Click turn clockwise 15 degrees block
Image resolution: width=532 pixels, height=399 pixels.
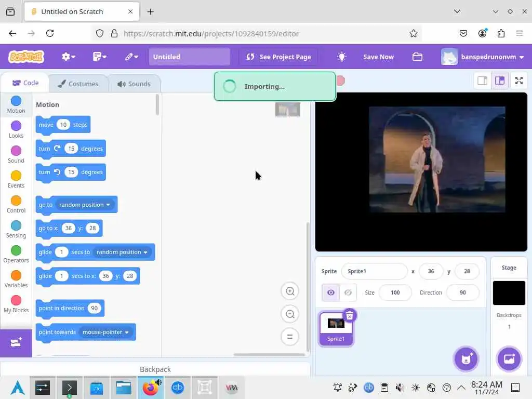click(71, 149)
